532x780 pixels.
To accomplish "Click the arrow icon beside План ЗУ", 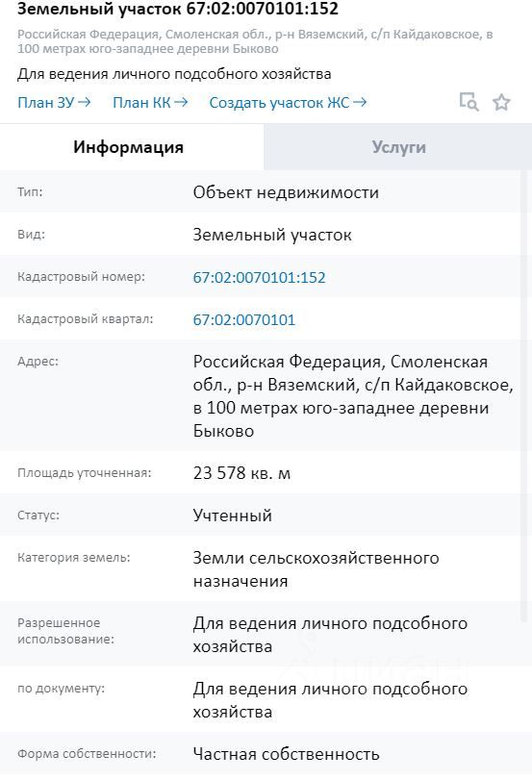I will tap(84, 102).
